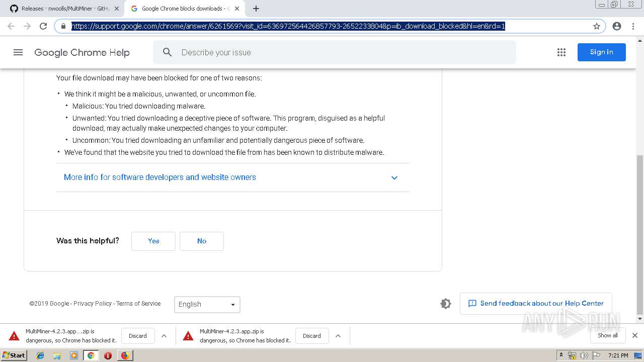Click the volume tray icon
The width and height of the screenshot is (644, 362).
pos(584,355)
